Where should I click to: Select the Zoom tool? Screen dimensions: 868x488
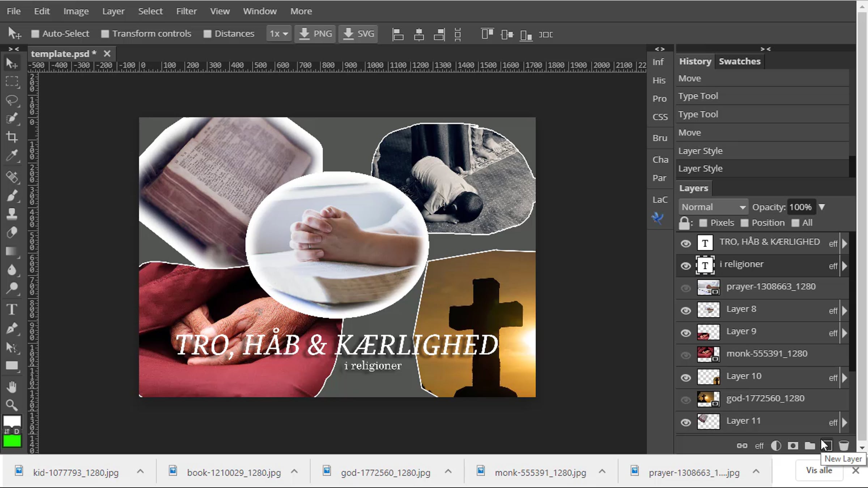(12, 405)
